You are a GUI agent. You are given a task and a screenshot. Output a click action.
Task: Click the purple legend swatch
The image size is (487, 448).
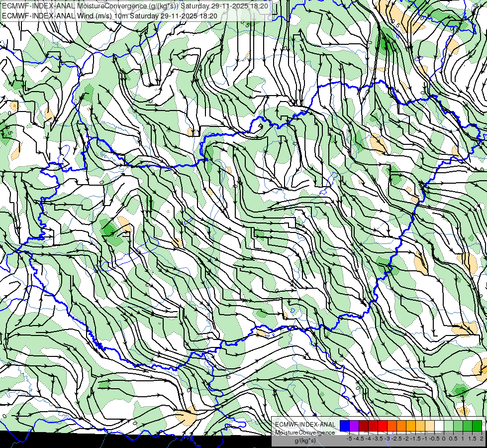click(354, 426)
